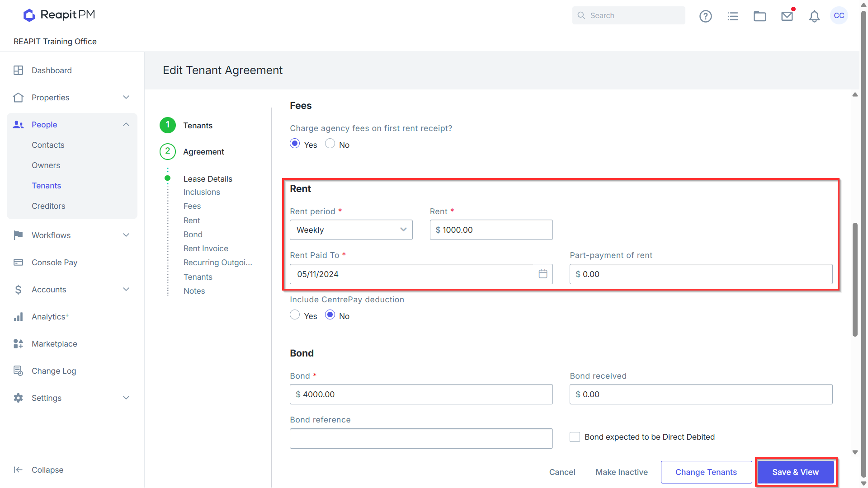Open the task list icon in header

(x=733, y=16)
